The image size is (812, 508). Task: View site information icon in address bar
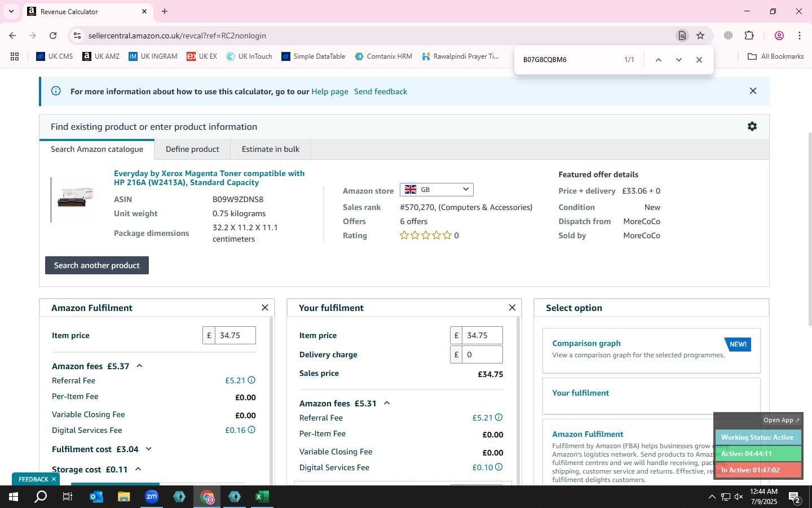(x=77, y=36)
